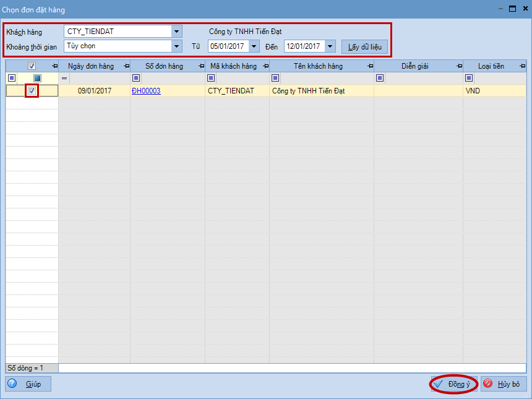
Task: Uncheck the ĐH00003 order row checkbox
Action: tap(32, 91)
